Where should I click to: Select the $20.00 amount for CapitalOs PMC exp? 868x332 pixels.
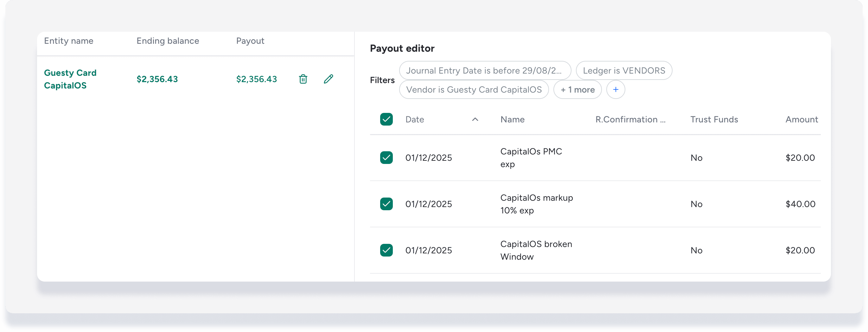(x=800, y=158)
